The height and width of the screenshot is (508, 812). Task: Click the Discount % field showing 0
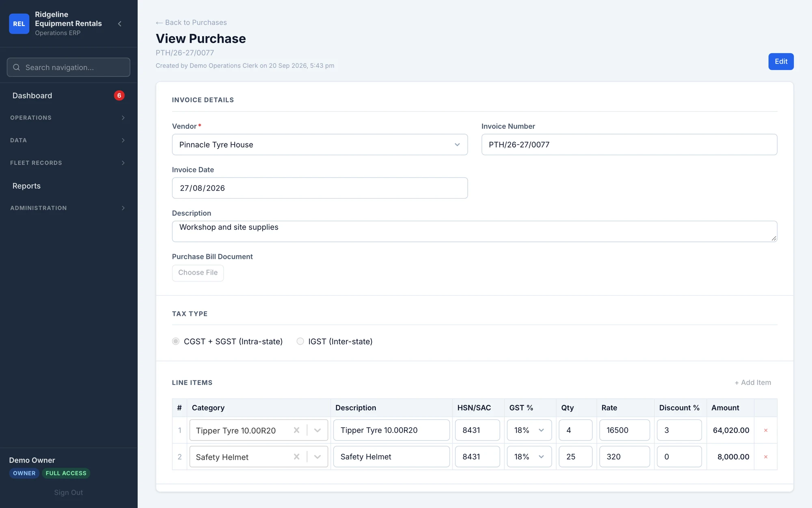[x=679, y=456]
